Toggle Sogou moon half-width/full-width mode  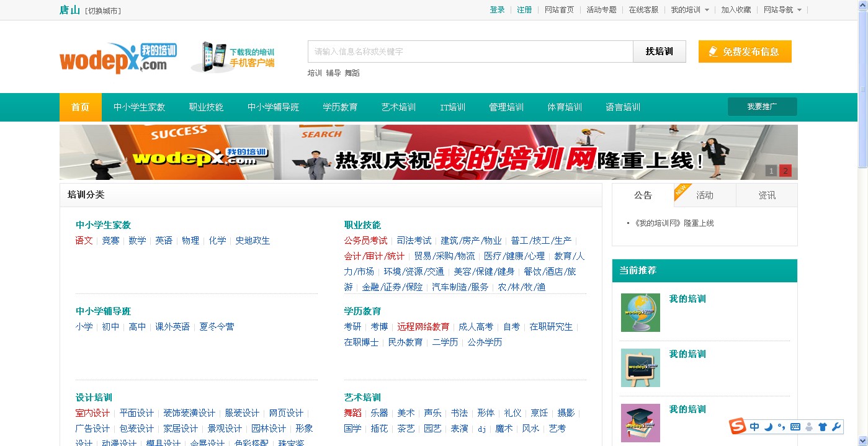pyautogui.click(x=768, y=427)
